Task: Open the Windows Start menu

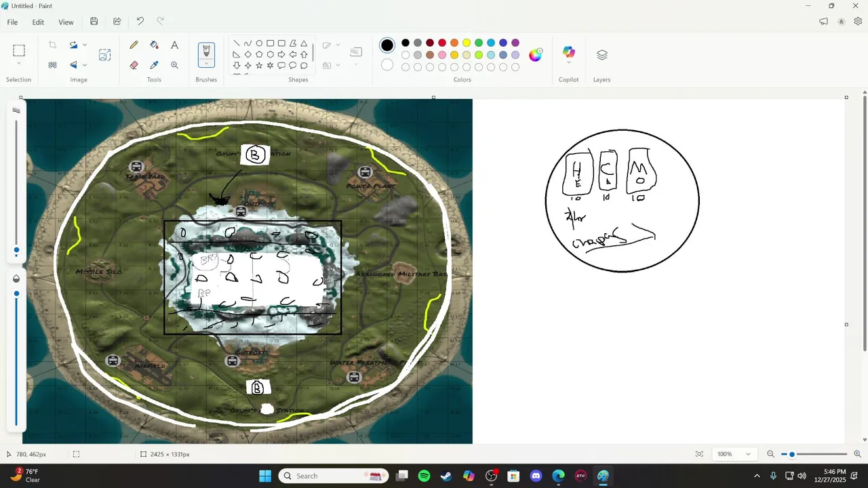Action: pos(265,476)
